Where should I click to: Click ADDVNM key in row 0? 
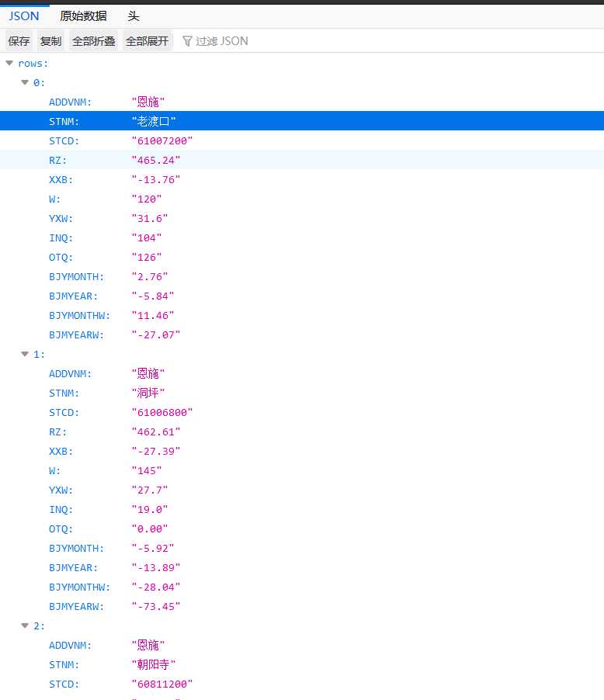[x=70, y=102]
